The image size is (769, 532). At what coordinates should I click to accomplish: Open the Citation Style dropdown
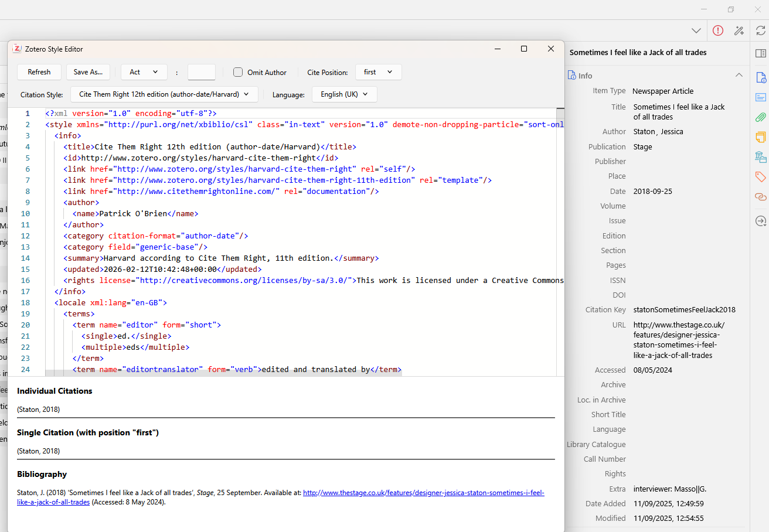(x=164, y=94)
